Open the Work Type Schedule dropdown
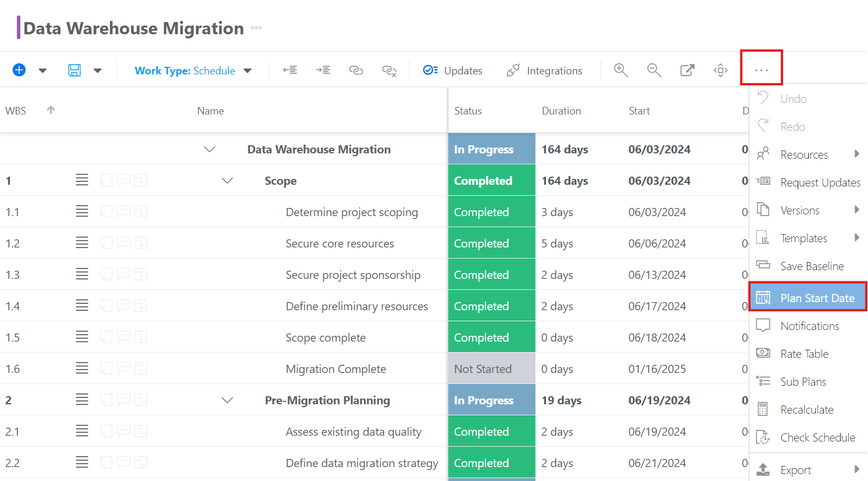The height and width of the screenshot is (481, 868). pyautogui.click(x=193, y=71)
